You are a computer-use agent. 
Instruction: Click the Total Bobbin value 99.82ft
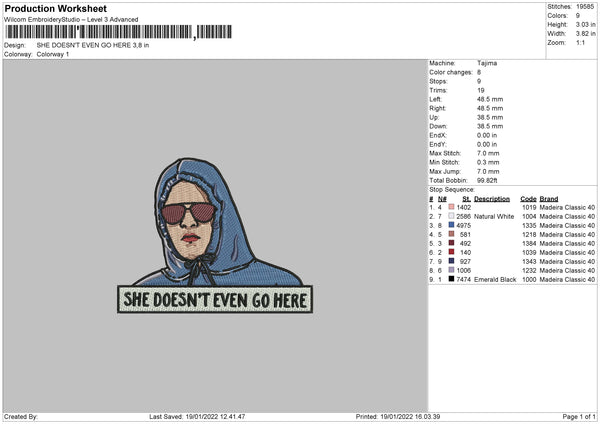487,180
